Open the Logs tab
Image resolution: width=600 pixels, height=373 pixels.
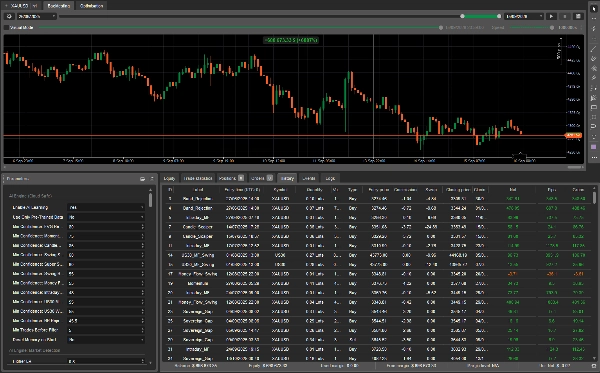click(x=330, y=178)
